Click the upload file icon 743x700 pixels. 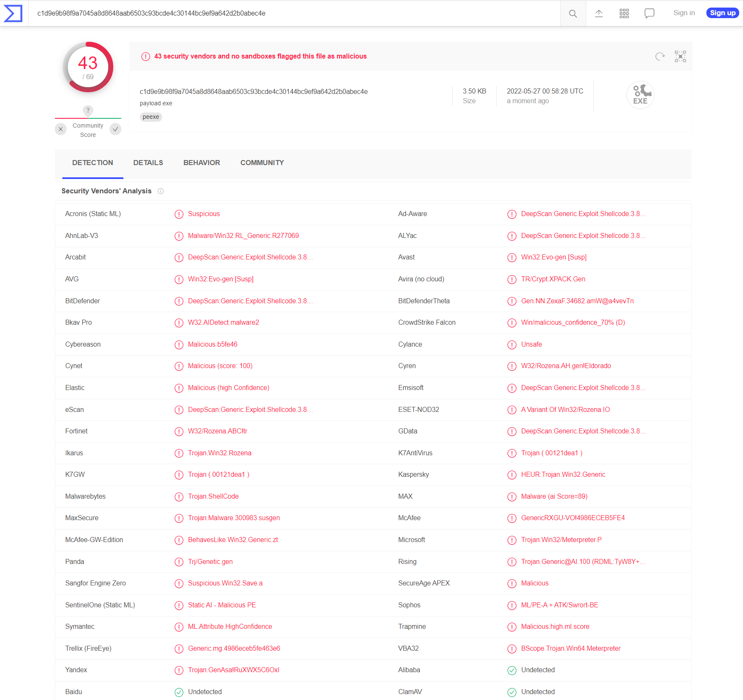pyautogui.click(x=599, y=13)
